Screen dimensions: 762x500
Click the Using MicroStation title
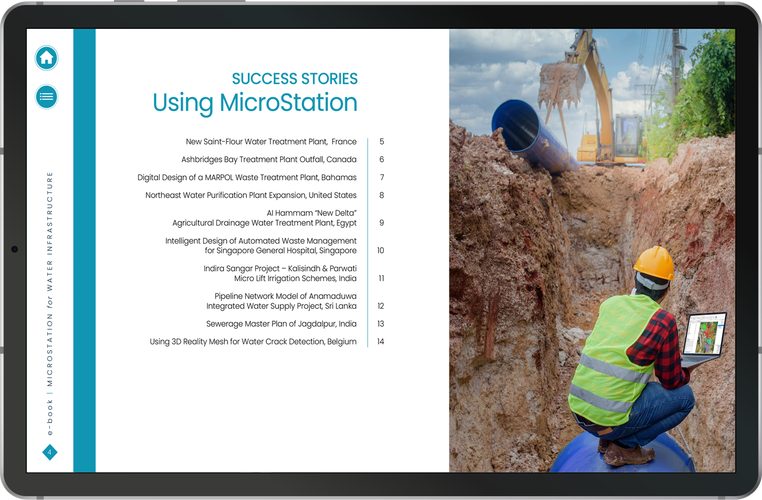point(255,103)
